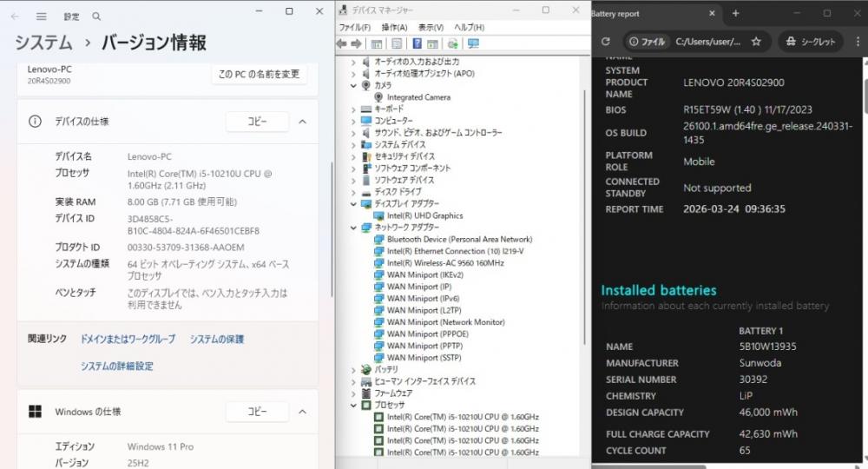Image resolution: width=868 pixels, height=469 pixels.
Task: Expand the ファームウェア category
Action: coord(354,393)
